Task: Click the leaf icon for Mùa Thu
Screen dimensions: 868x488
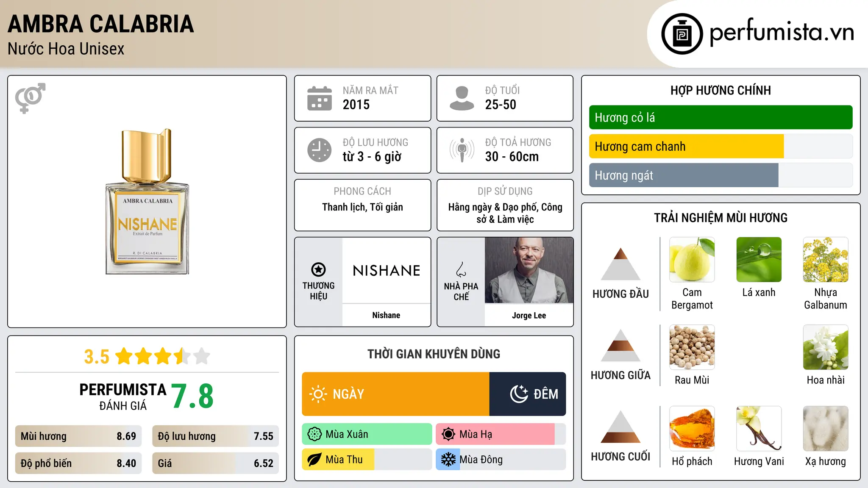Action: [x=314, y=460]
